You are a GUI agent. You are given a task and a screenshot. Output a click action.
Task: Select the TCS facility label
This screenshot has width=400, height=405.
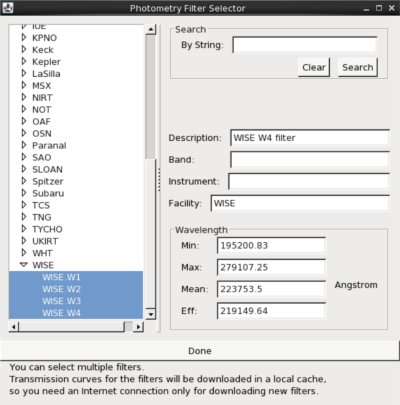click(x=41, y=205)
